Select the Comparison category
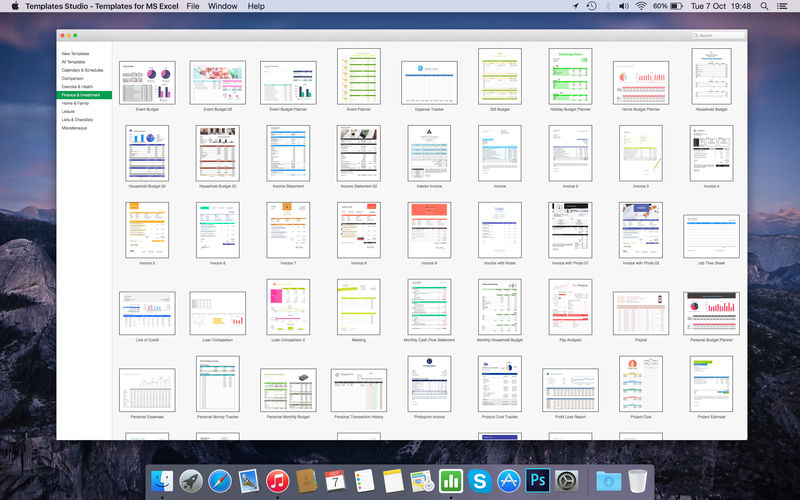This screenshot has width=800, height=500. (x=72, y=79)
